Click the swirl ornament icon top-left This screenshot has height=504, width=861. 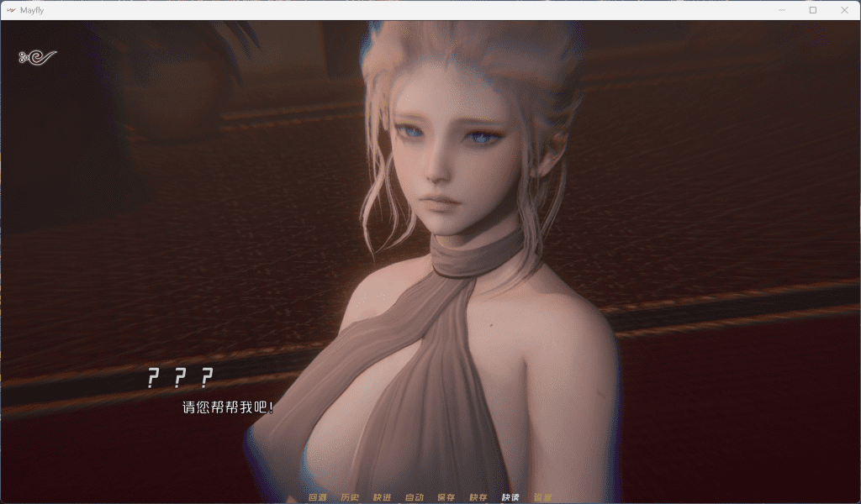38,55
